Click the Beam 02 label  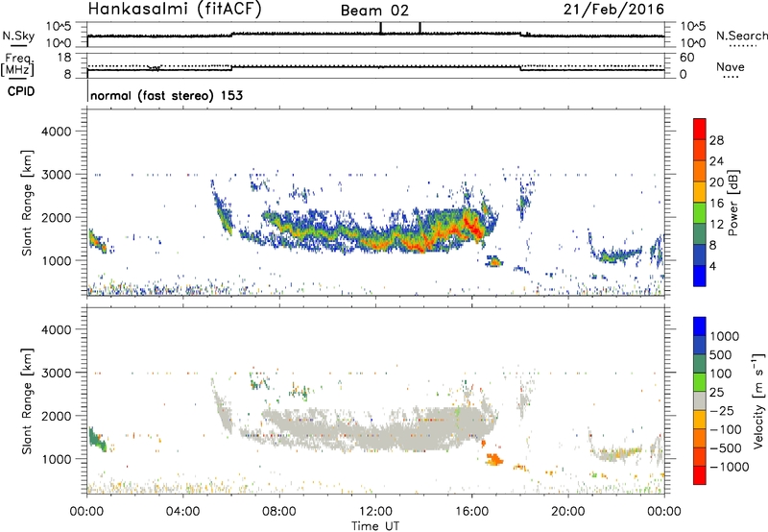(x=374, y=11)
